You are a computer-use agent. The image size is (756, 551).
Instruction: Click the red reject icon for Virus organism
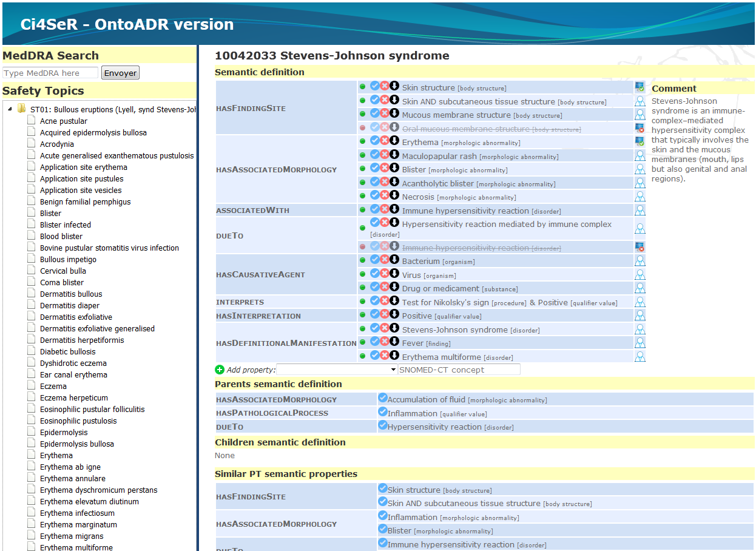point(385,274)
